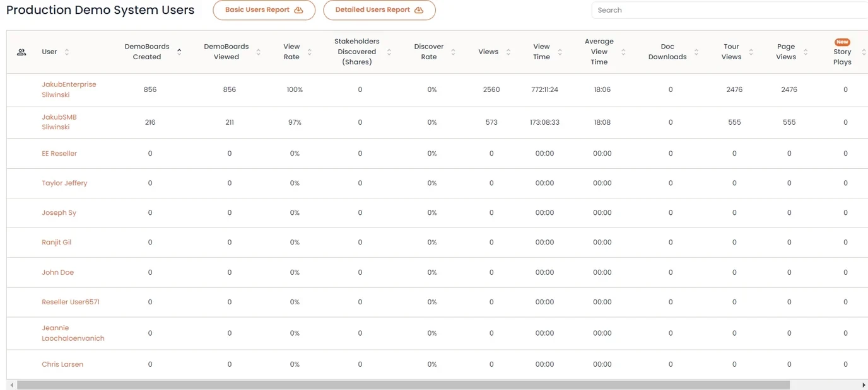Sort table by User column
Screen dimensions: 868x390
(67, 52)
